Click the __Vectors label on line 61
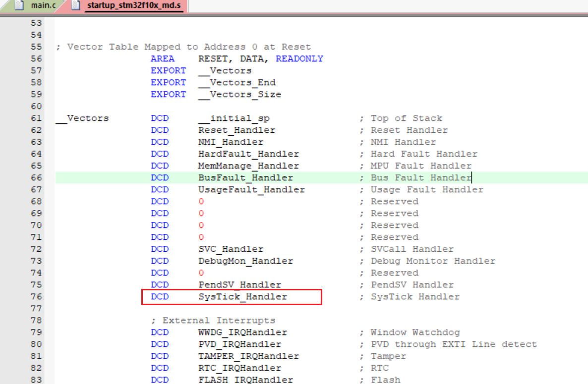This screenshot has width=588, height=384. tap(82, 118)
